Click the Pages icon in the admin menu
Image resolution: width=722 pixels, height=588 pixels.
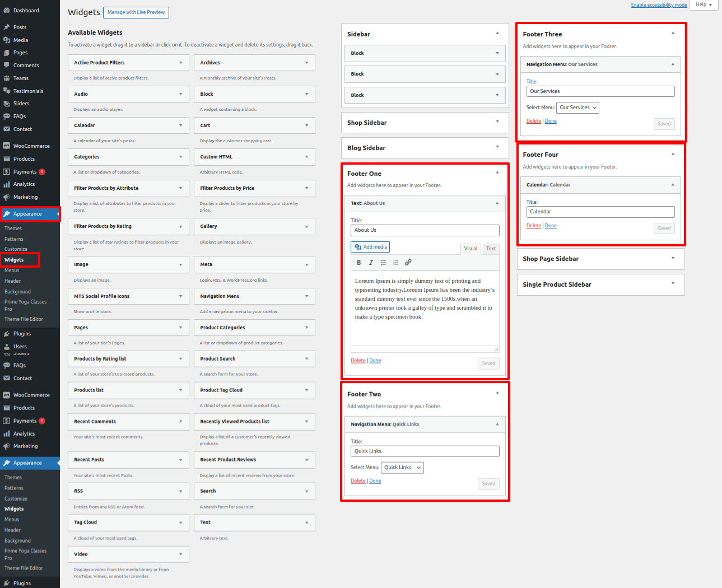click(7, 53)
